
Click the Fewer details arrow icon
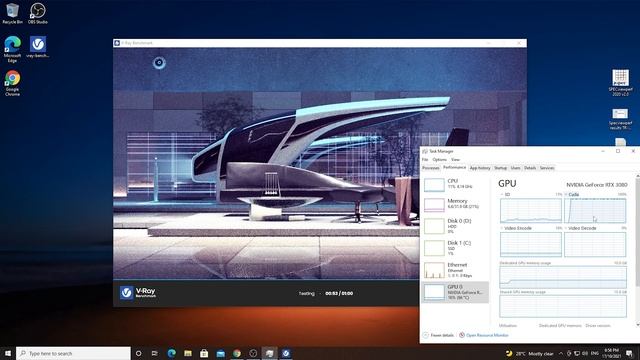[425, 335]
